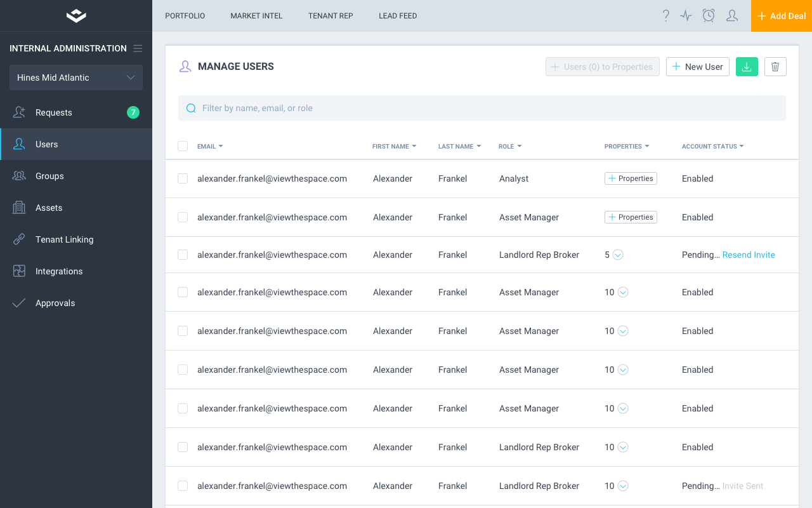812x508 pixels.
Task: Click the trash delete icon
Action: (775, 67)
